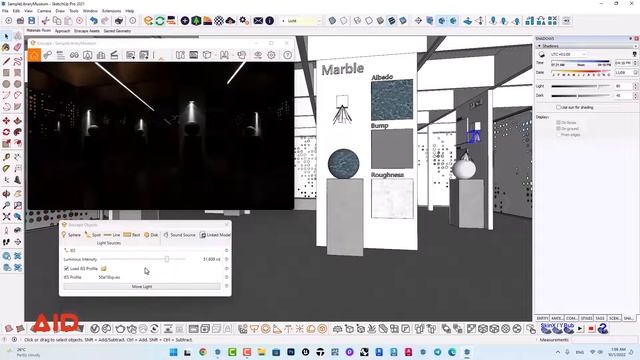Click the shadow display toggle icon in Shadows panel

[542, 54]
